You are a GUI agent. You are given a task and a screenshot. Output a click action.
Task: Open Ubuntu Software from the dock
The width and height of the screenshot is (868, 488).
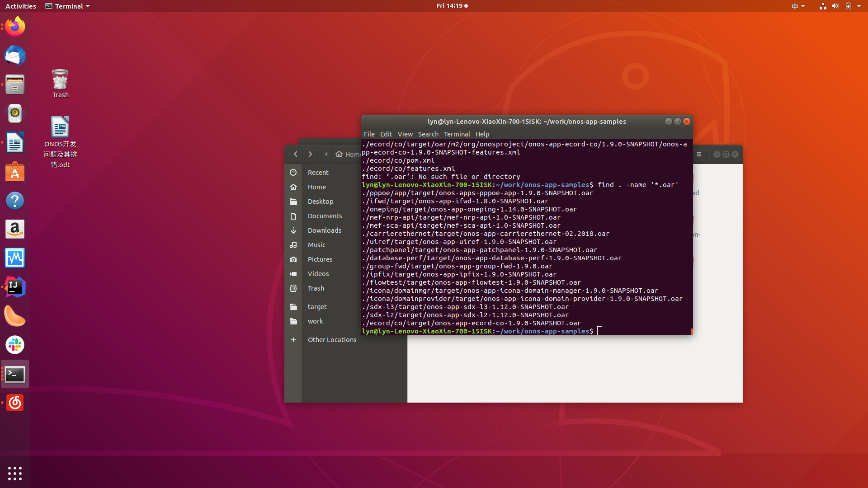click(15, 172)
